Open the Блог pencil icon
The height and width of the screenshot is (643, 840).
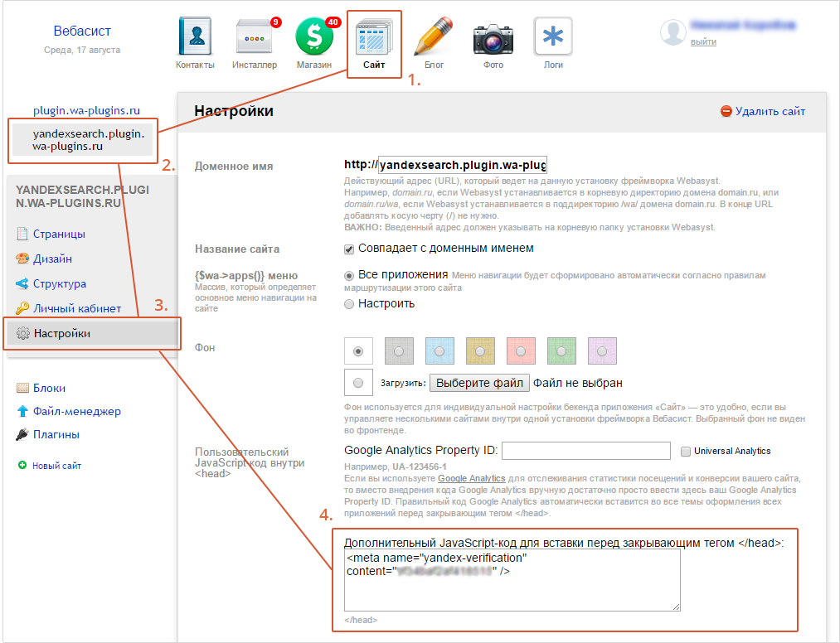click(x=434, y=36)
